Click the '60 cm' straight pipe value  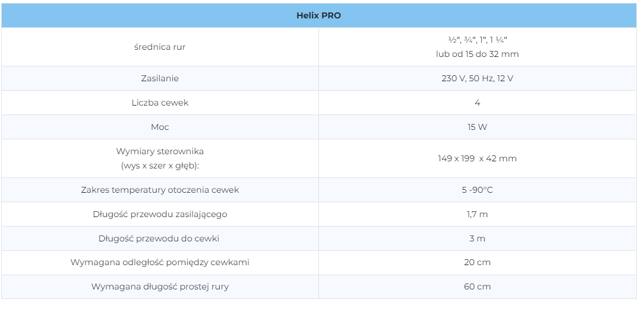[x=477, y=286]
